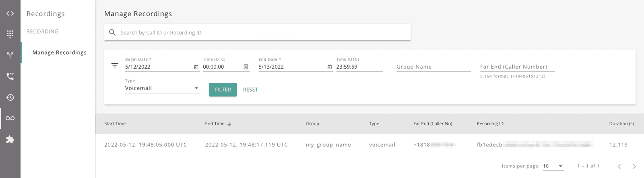
Task: Open the SIP phone icon
Action: (x=10, y=76)
